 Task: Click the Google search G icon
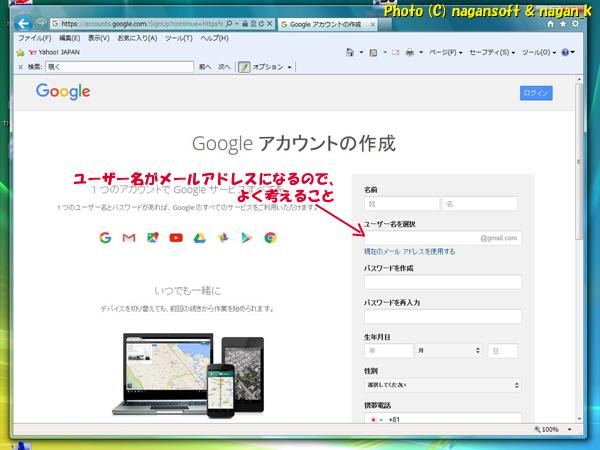click(x=105, y=237)
